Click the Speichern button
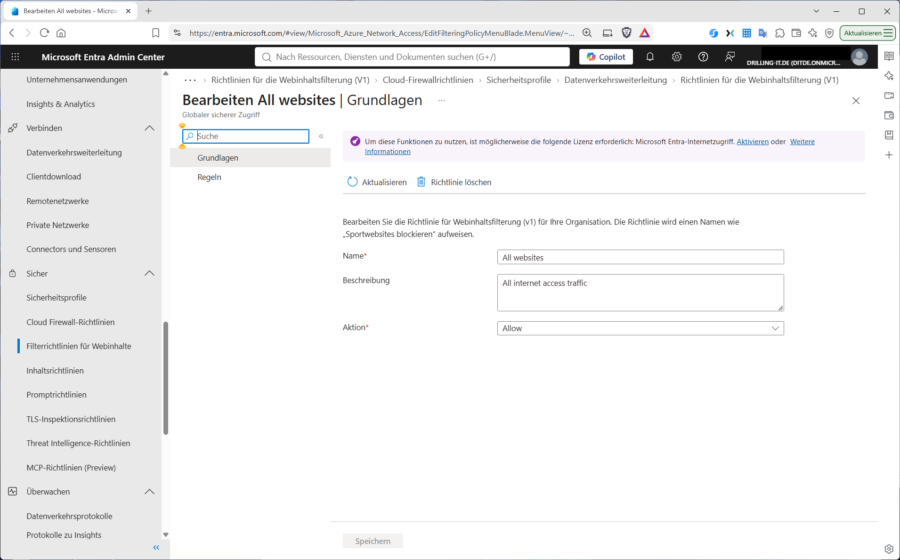The width and height of the screenshot is (900, 560). 373,541
